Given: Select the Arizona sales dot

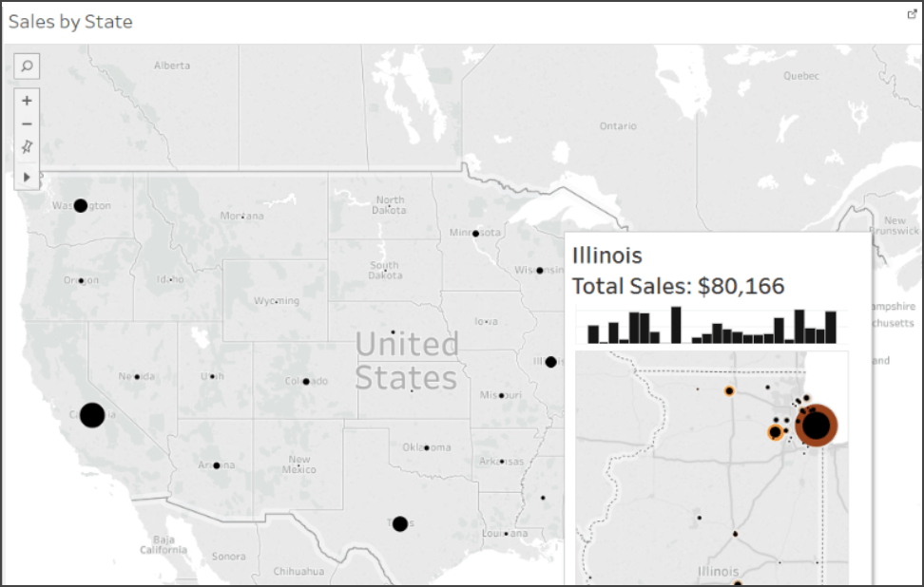Looking at the screenshot, I should click(x=217, y=465).
